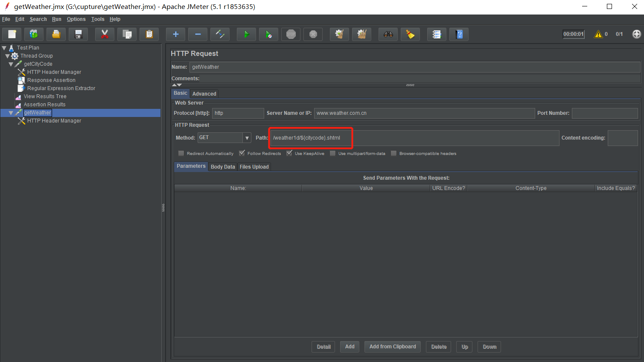Collapse the getWeather sampler node
This screenshot has height=362, width=644.
coord(11,113)
